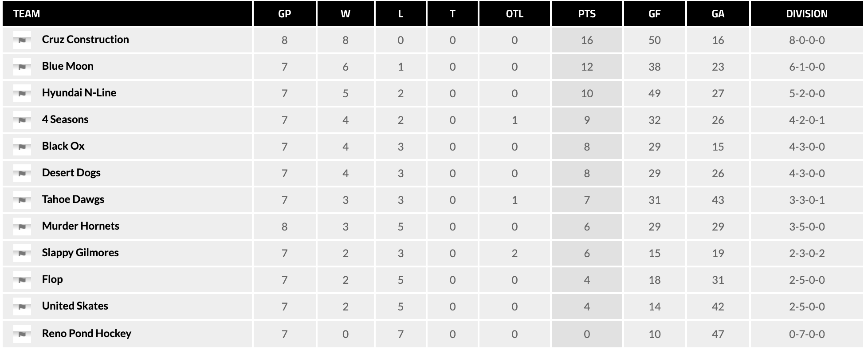The width and height of the screenshot is (868, 350).
Task: Sort by the W wins column header
Action: point(345,14)
